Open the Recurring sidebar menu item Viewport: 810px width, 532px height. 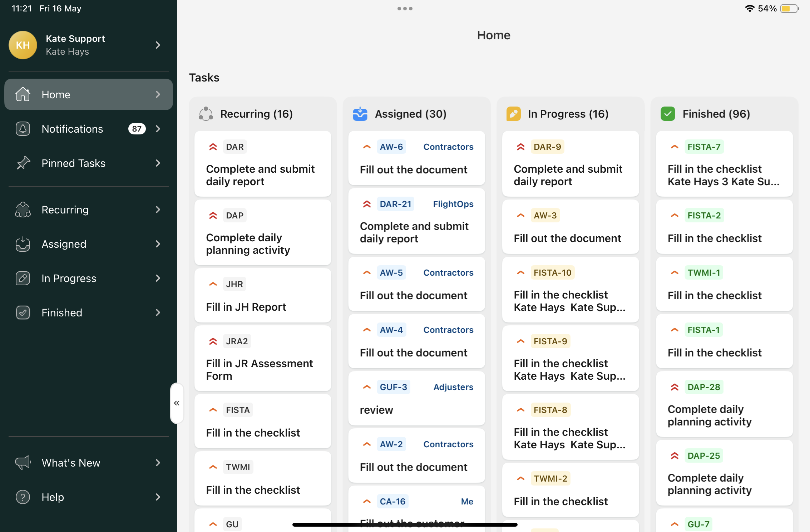point(65,210)
